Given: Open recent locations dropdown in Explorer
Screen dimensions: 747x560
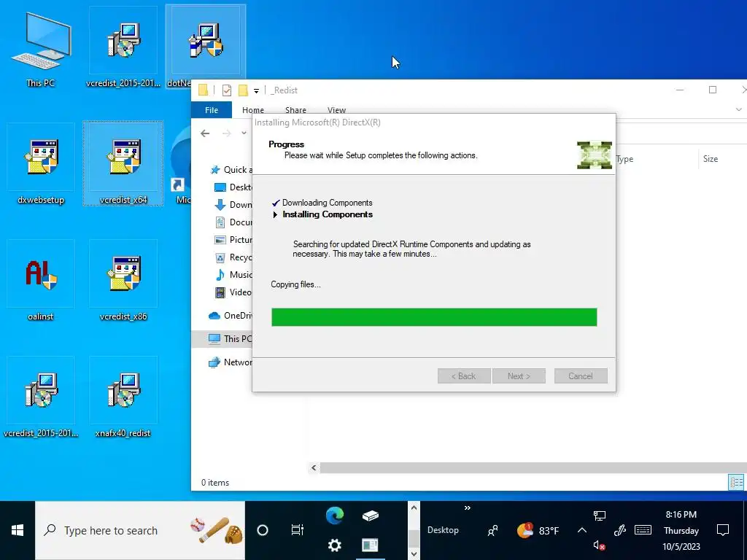Looking at the screenshot, I should (244, 133).
